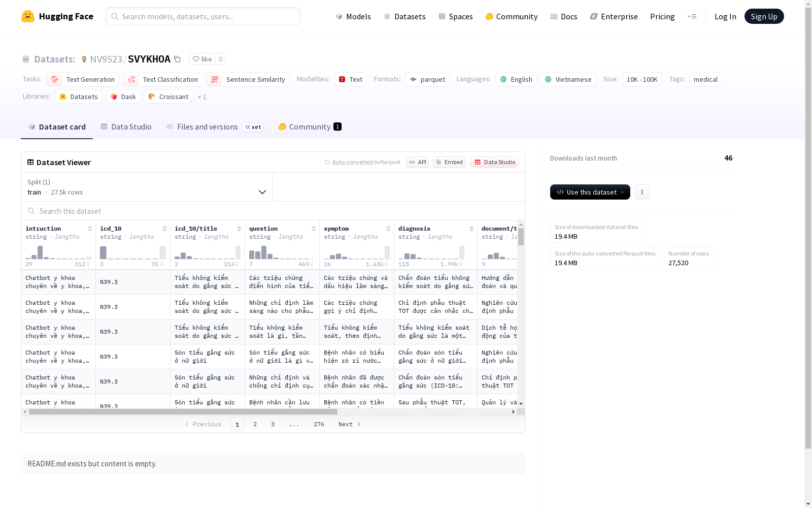The height and width of the screenshot is (508, 812).
Task: Open the NV9523 user avatar icon
Action: [84, 59]
